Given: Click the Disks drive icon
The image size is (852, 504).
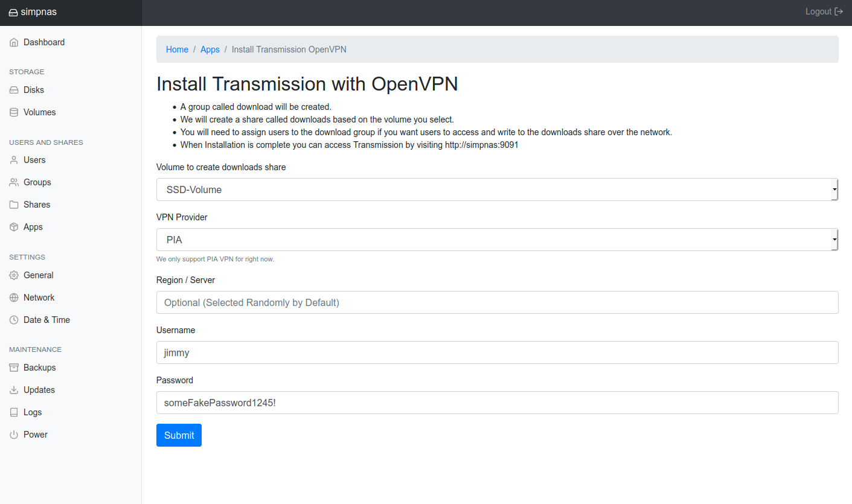Looking at the screenshot, I should coord(14,90).
